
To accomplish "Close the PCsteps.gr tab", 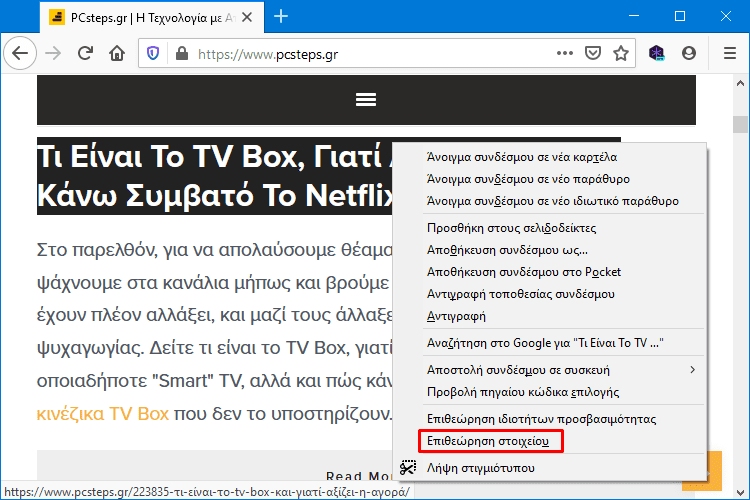I will coord(247,17).
